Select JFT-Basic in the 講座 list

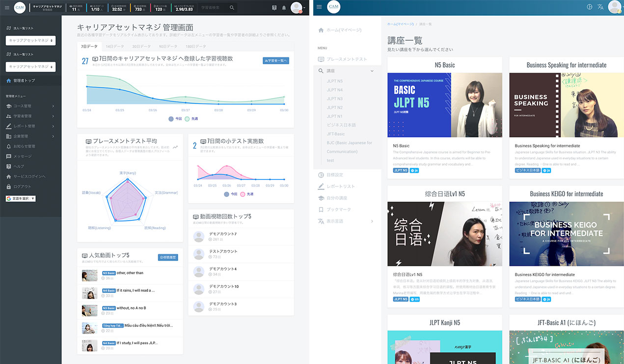[x=336, y=134]
